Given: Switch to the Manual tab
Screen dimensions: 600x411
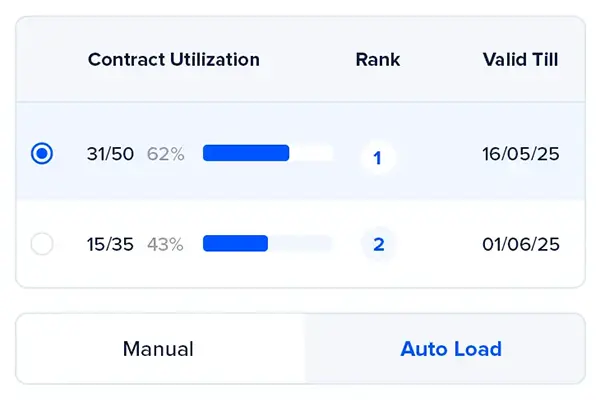Looking at the screenshot, I should [158, 349].
